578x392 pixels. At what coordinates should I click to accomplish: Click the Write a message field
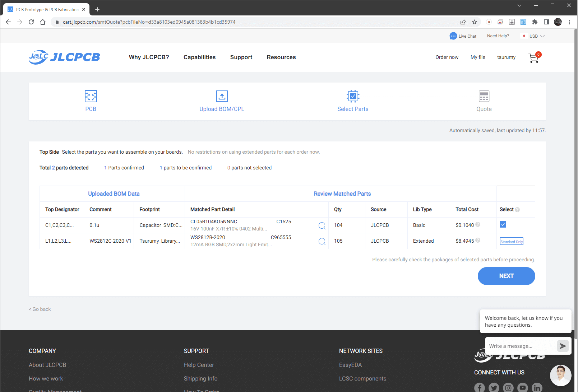tap(521, 346)
